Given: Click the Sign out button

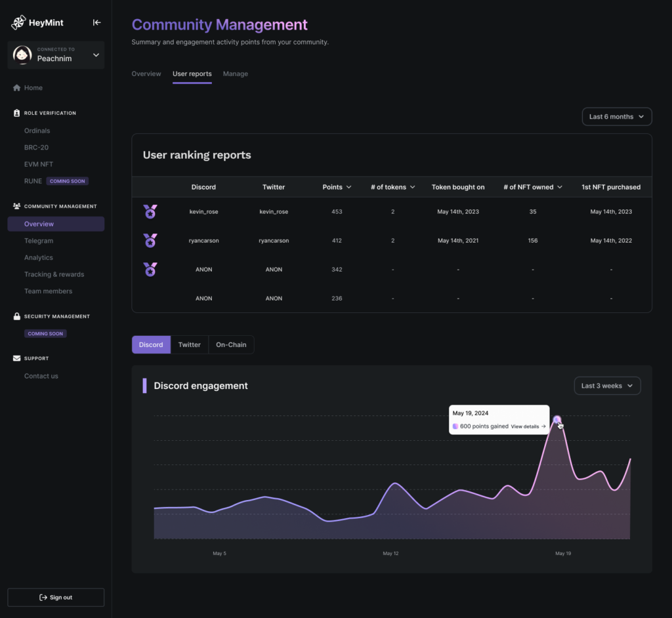Looking at the screenshot, I should pos(56,598).
